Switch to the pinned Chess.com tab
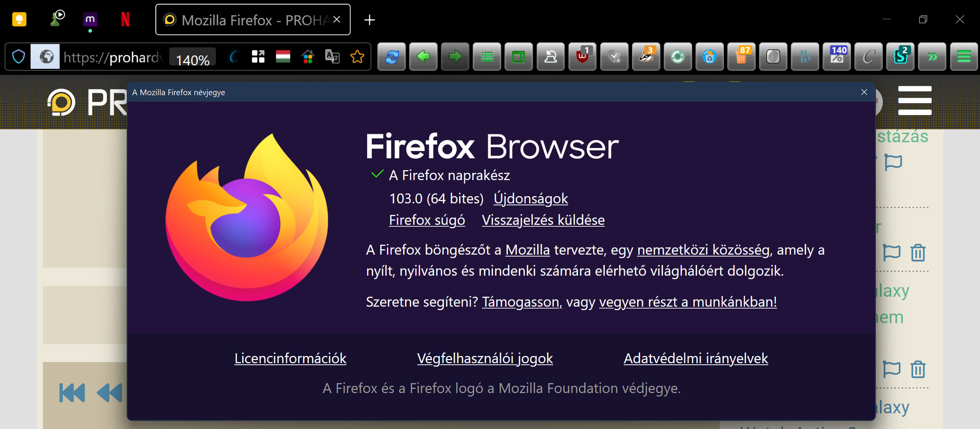Screen dimensions: 980x429 point(58,19)
